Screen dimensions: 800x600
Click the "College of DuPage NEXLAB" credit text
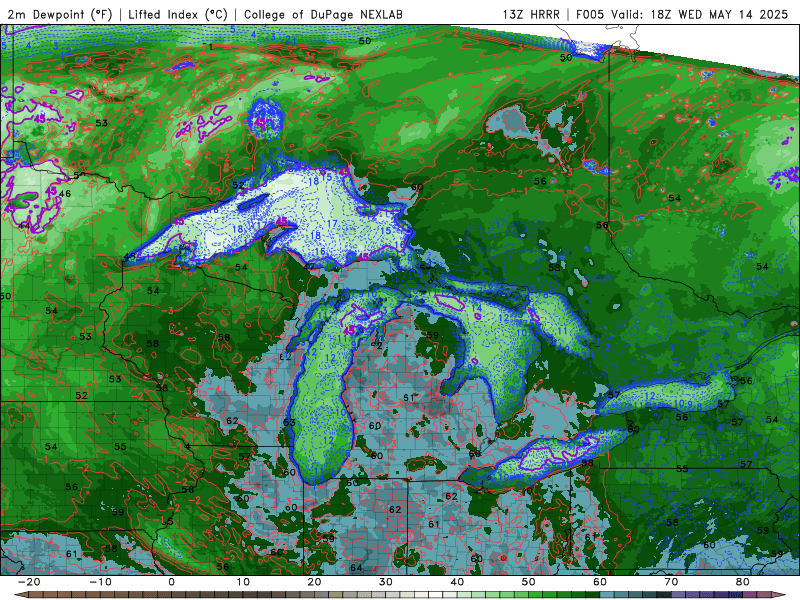323,14
